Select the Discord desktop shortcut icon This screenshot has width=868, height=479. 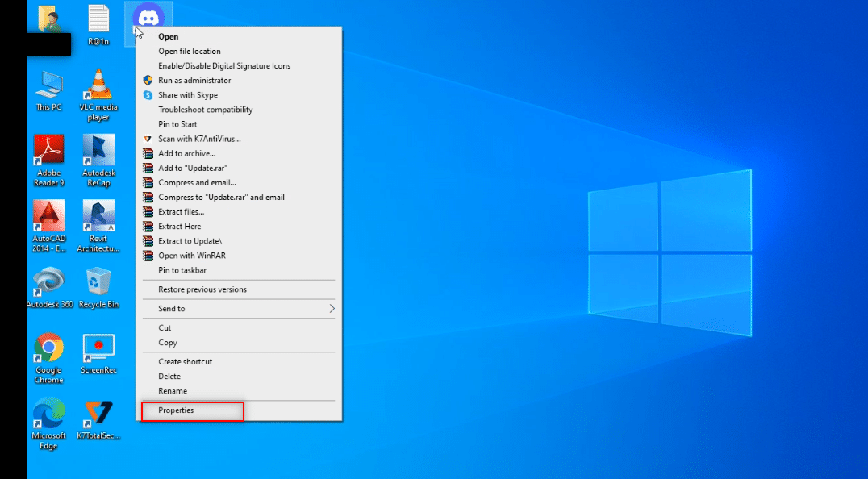point(148,15)
